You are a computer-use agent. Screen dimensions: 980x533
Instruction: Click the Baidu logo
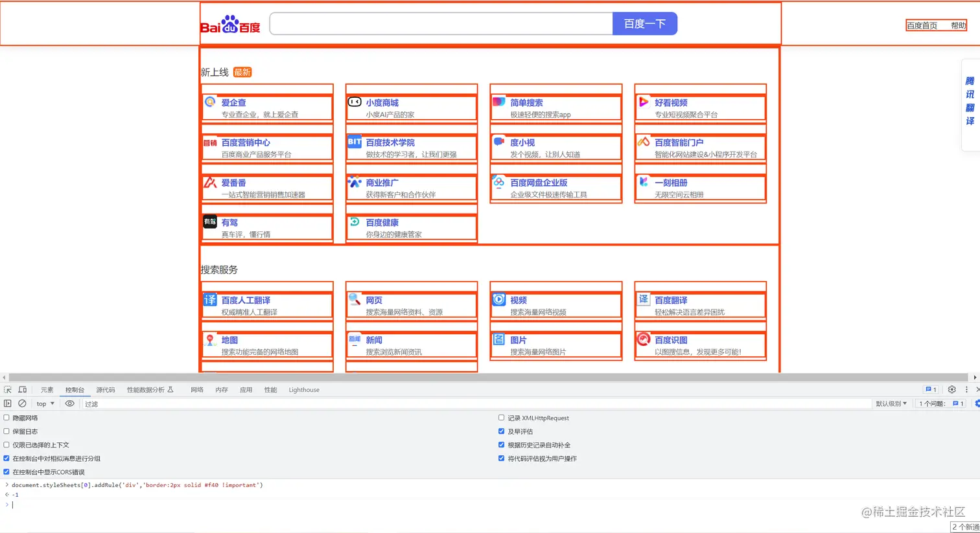point(230,25)
